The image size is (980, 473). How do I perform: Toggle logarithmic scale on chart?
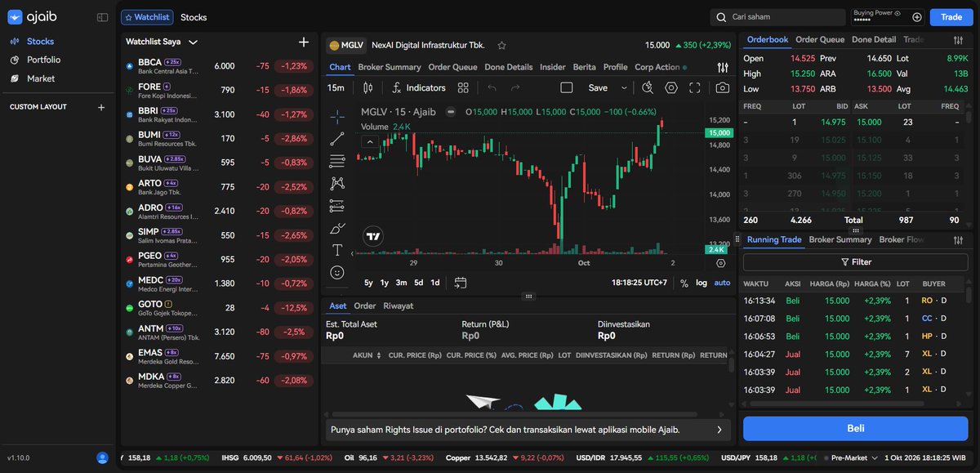(x=702, y=283)
